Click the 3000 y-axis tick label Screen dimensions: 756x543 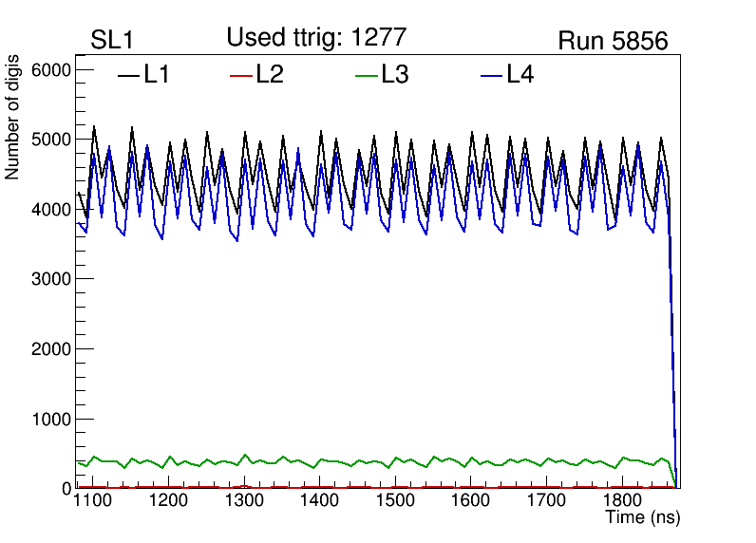click(x=48, y=279)
